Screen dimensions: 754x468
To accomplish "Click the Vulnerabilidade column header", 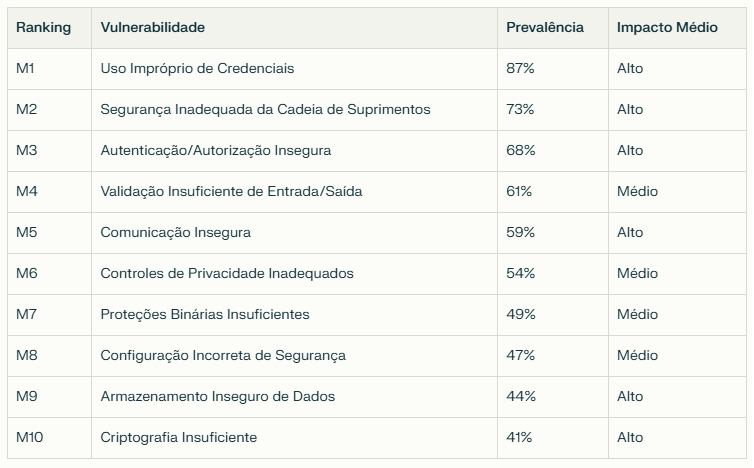I will (x=152, y=27).
